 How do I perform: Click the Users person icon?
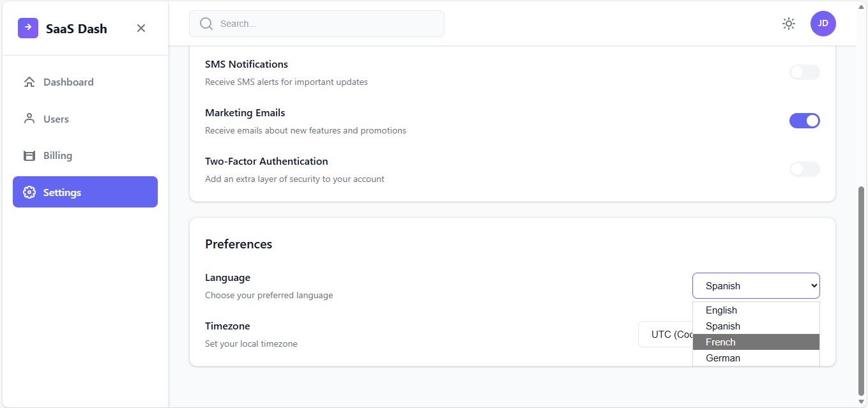[x=29, y=119]
